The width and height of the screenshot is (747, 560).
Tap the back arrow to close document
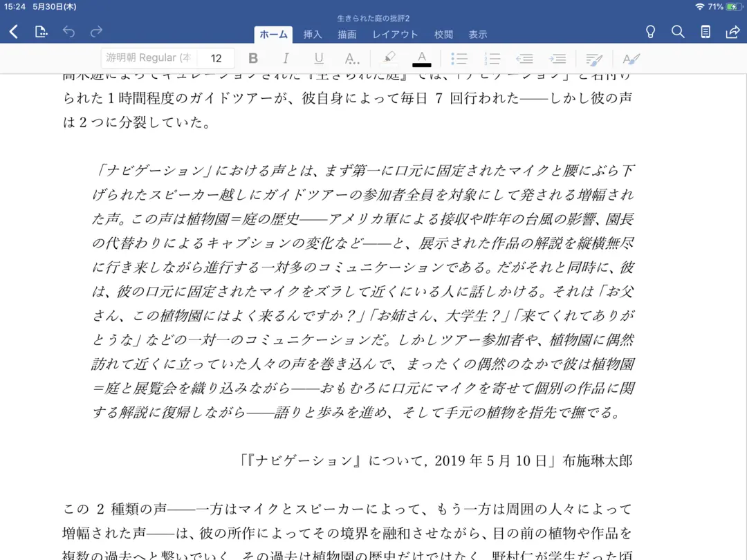click(14, 32)
